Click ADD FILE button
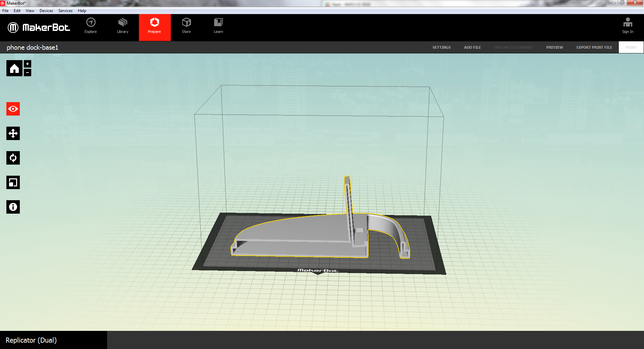Screen dimensions: 644x349 tap(473, 47)
